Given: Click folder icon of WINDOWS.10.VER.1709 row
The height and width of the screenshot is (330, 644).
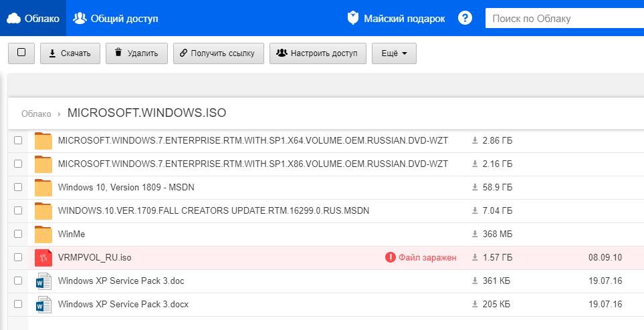Looking at the screenshot, I should (x=43, y=211).
